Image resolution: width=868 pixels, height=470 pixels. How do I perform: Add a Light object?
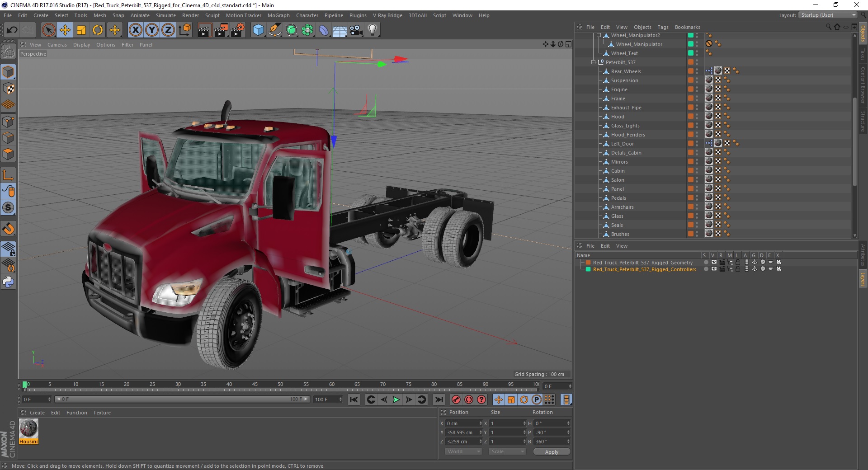tap(373, 30)
